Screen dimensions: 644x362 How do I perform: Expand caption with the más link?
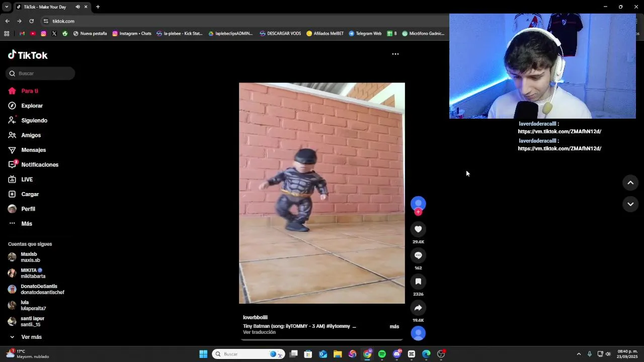pyautogui.click(x=394, y=327)
